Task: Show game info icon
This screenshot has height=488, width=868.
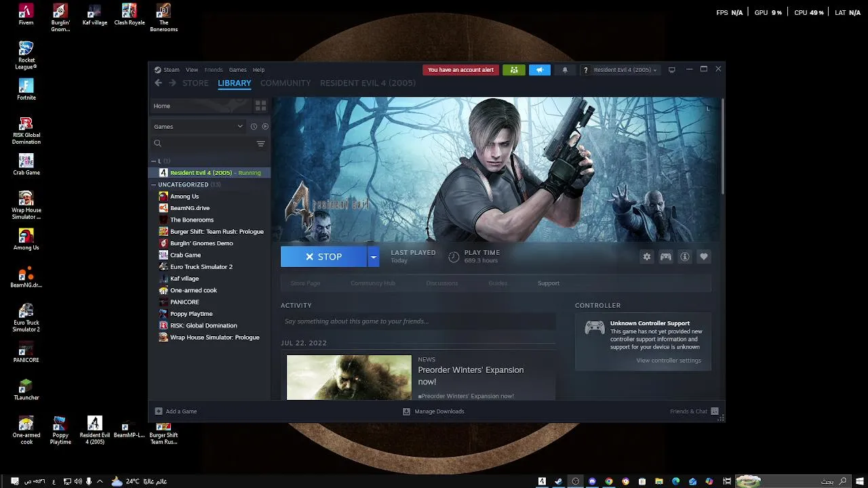Action: click(685, 257)
